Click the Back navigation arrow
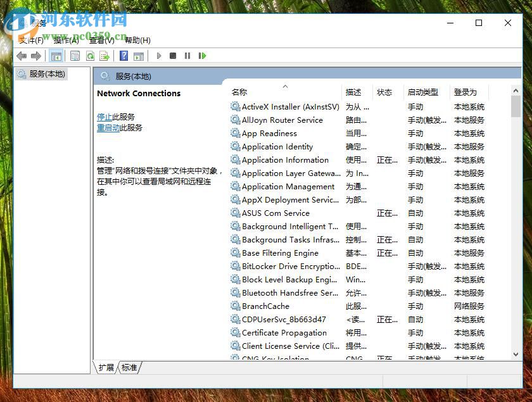The width and height of the screenshot is (532, 402). tap(22, 56)
